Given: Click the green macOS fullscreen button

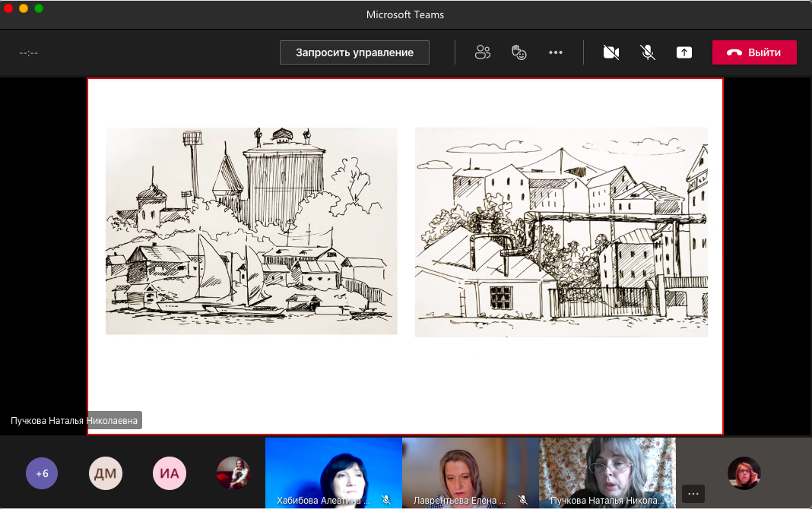Looking at the screenshot, I should pos(39,8).
